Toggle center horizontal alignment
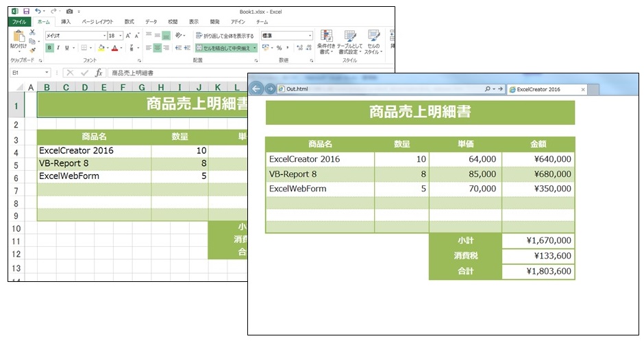The width and height of the screenshot is (644, 343). coord(158,48)
